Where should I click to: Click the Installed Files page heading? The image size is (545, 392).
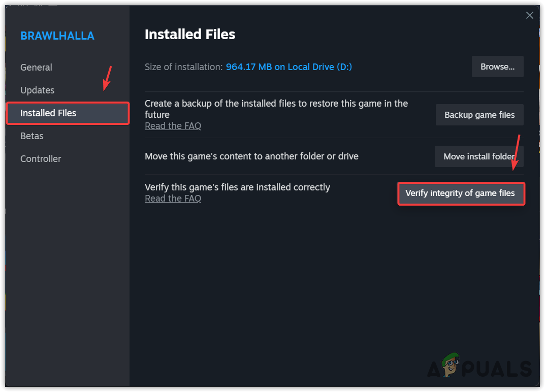coord(190,35)
